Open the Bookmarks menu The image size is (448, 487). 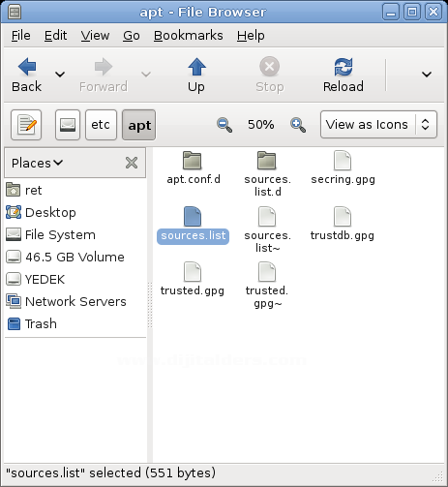[189, 36]
